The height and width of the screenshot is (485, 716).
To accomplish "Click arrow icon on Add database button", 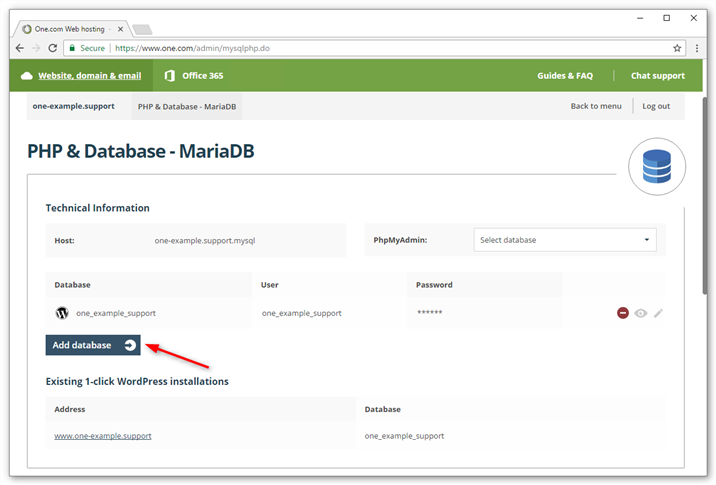I will tap(130, 345).
